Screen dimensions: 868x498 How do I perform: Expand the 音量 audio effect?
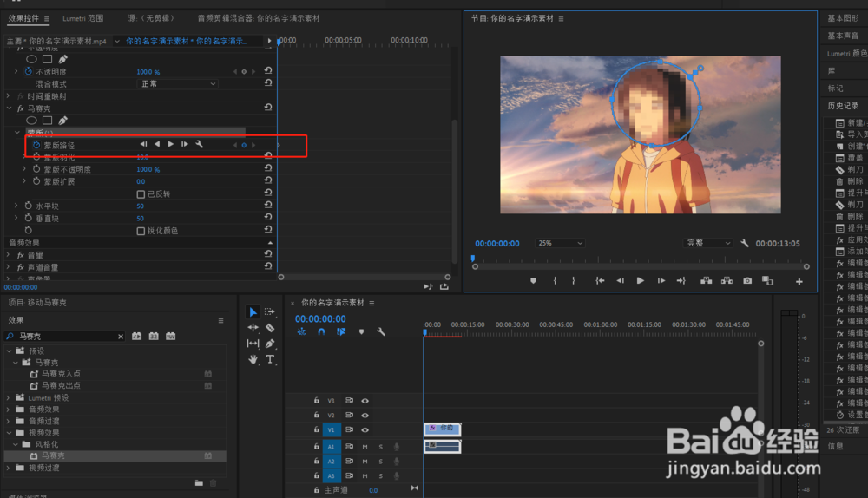click(9, 255)
